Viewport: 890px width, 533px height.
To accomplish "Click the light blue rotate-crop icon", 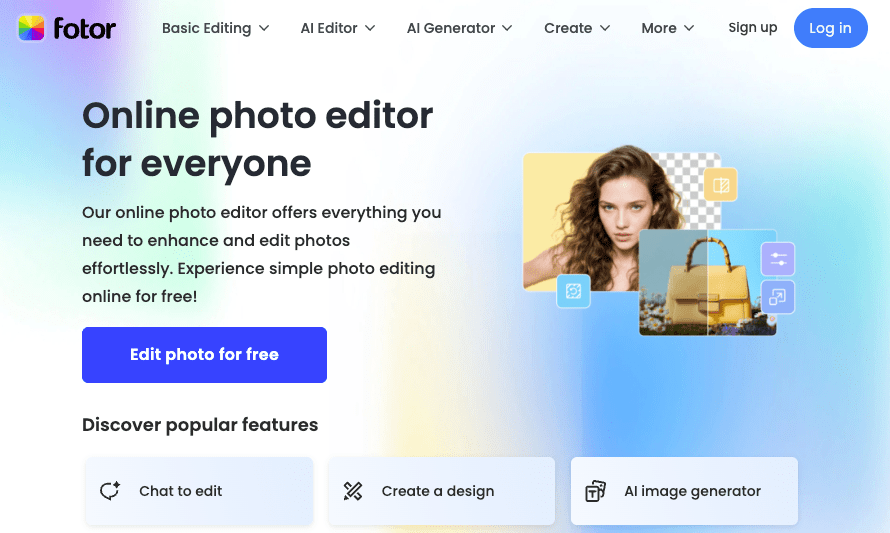I will pyautogui.click(x=573, y=291).
